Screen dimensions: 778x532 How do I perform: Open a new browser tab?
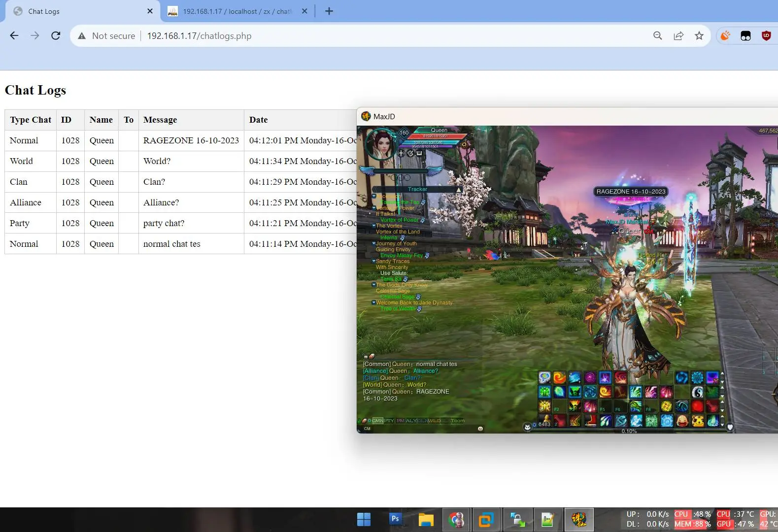(329, 11)
